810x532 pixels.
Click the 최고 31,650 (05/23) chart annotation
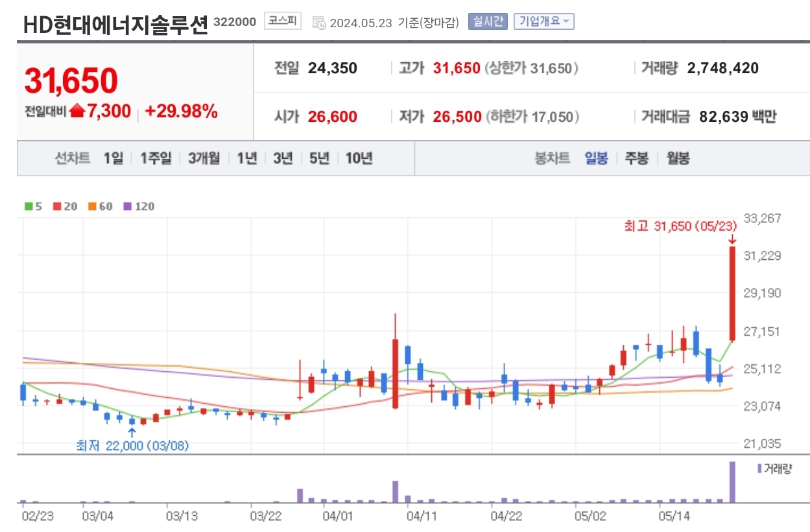click(x=681, y=226)
